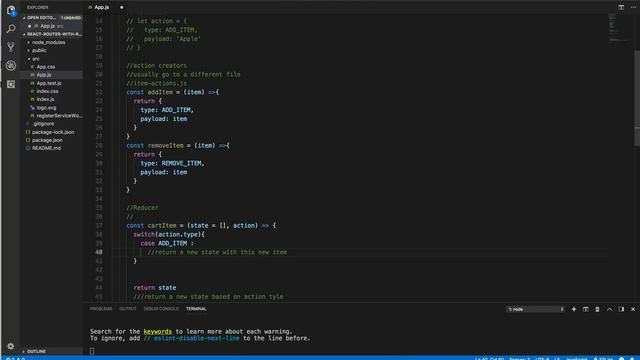Close the terminal panel
This screenshot has width=640, height=360.
click(x=633, y=309)
